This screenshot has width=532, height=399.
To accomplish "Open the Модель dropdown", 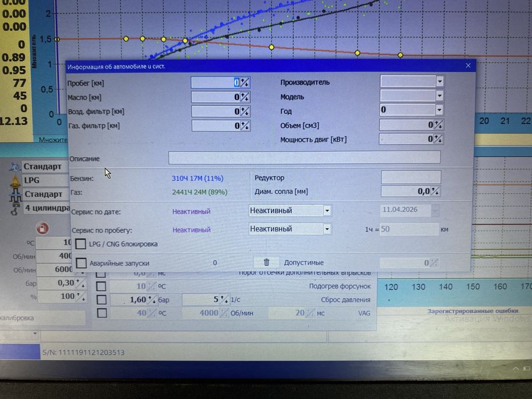I will point(440,96).
